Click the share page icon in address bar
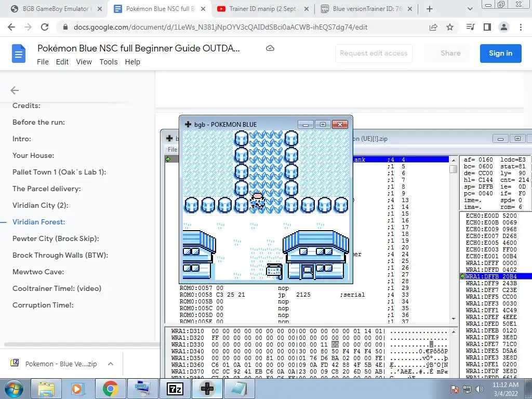 coord(433,27)
